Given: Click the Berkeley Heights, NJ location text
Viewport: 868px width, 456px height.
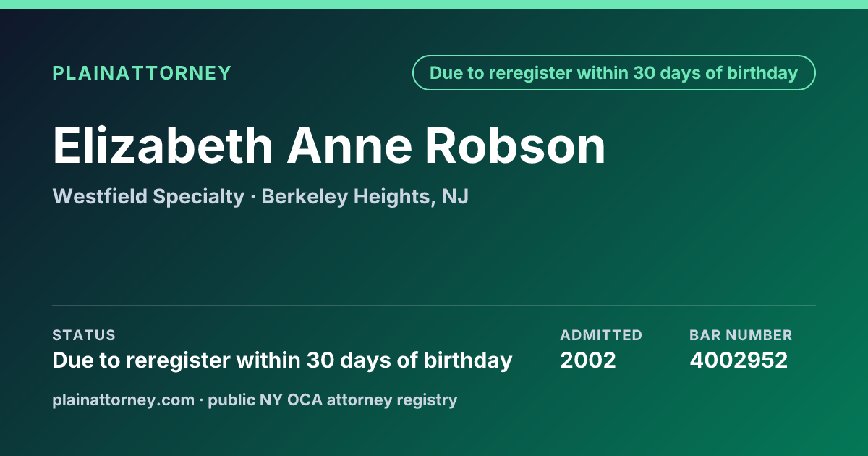Looking at the screenshot, I should click(365, 197).
